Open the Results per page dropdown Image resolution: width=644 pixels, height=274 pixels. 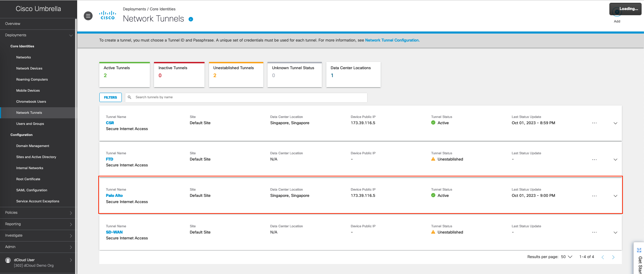pos(566,257)
